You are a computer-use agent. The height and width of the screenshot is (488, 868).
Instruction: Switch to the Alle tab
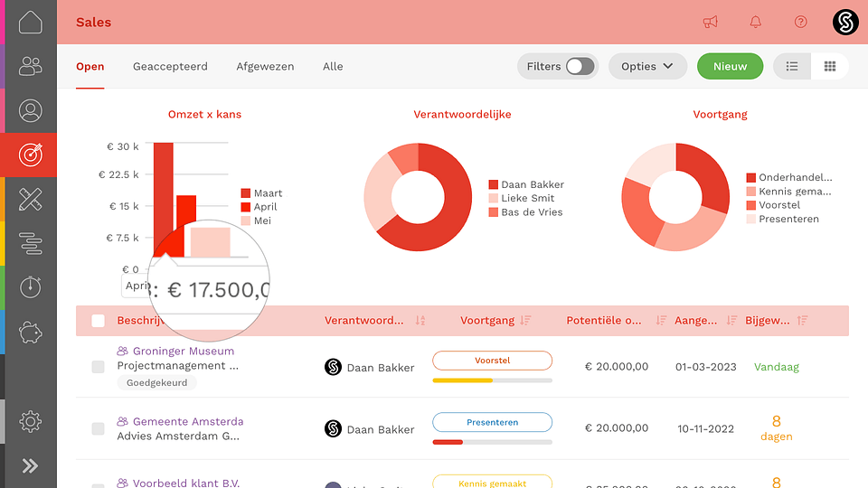[333, 66]
